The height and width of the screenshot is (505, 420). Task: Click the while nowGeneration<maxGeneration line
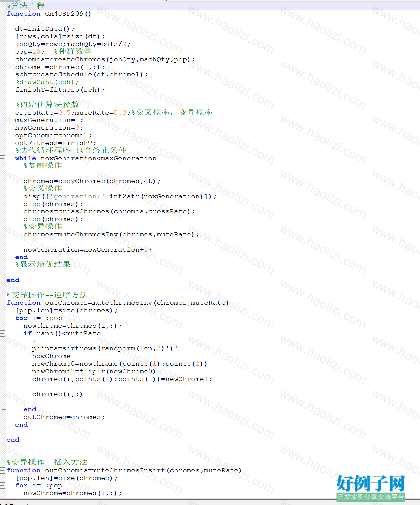tap(86, 158)
